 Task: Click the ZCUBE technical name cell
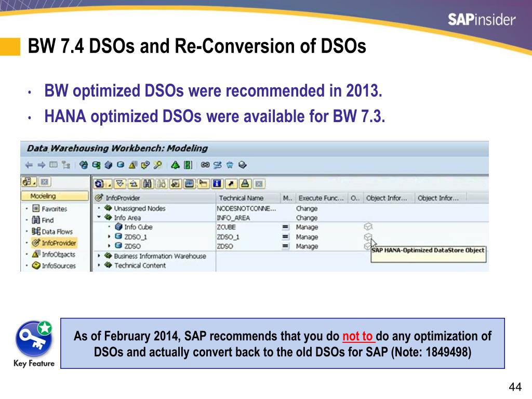[x=227, y=227]
